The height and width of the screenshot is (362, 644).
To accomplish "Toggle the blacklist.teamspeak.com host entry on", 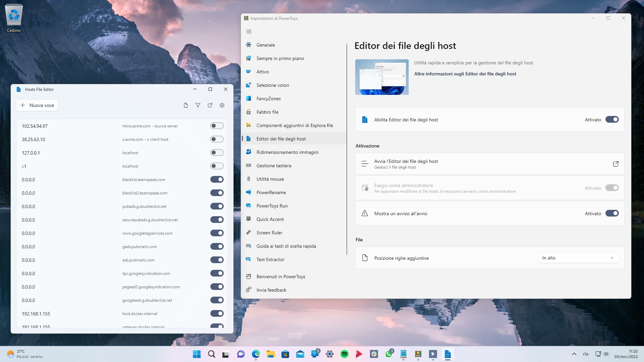I will tap(217, 179).
